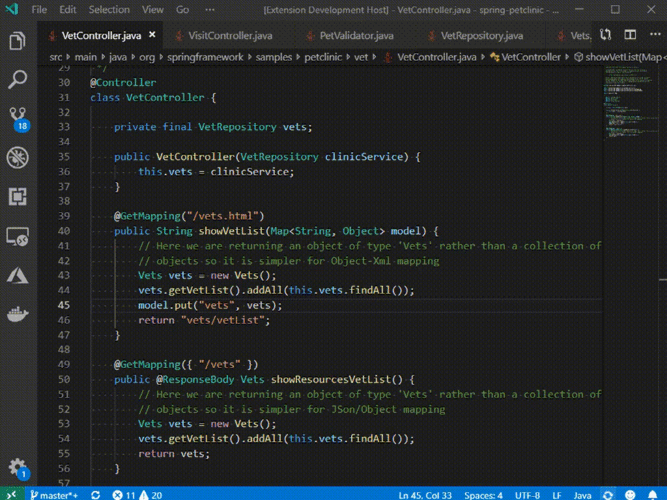Open the Docker view icon
667x500 pixels.
[17, 314]
